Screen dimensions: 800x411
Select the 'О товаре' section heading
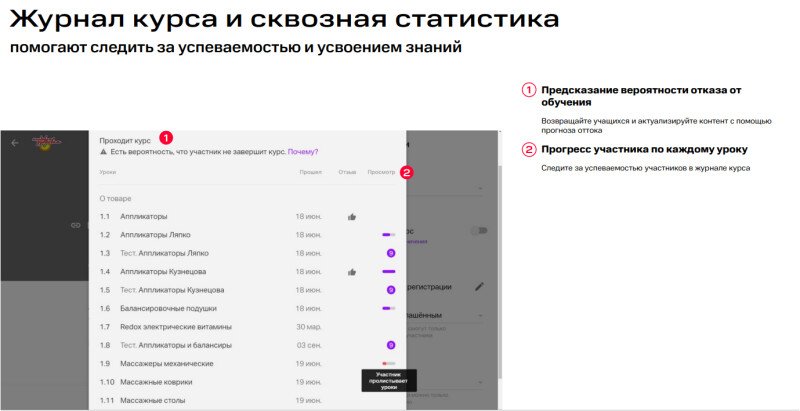point(115,198)
